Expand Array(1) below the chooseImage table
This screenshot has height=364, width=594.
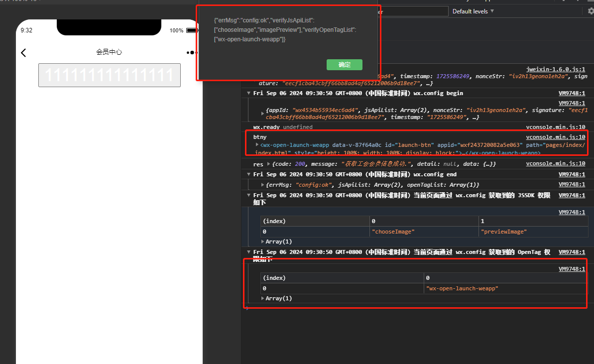pyautogui.click(x=262, y=242)
